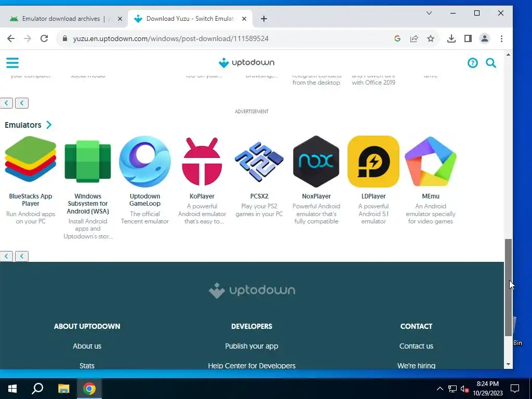The height and width of the screenshot is (399, 532).
Task: Open the About us footer link
Action: (87, 346)
